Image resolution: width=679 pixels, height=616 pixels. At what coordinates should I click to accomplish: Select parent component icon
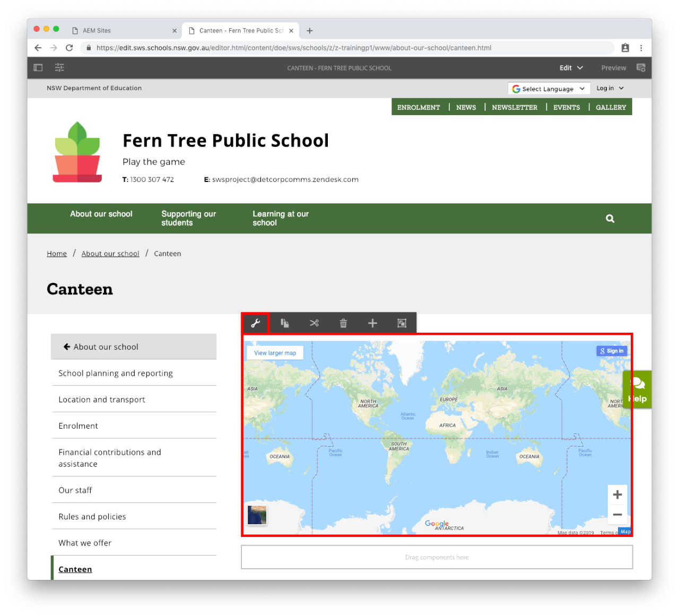click(x=402, y=323)
